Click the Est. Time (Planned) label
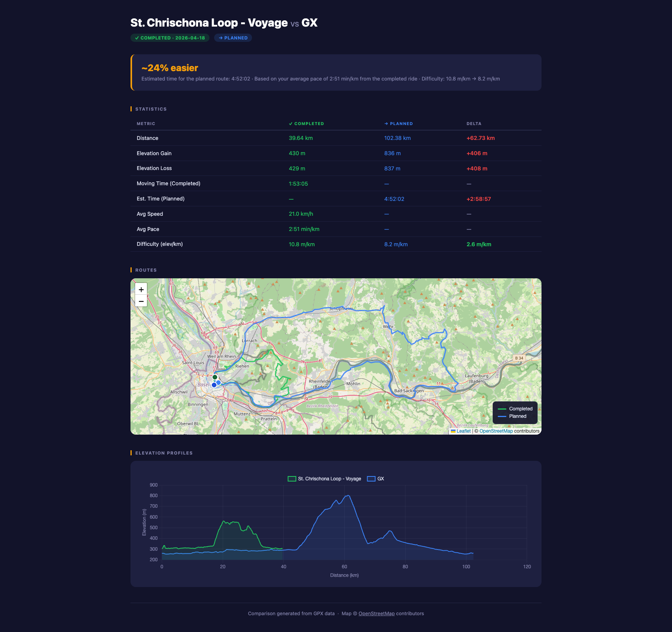This screenshot has width=672, height=632. tap(161, 199)
